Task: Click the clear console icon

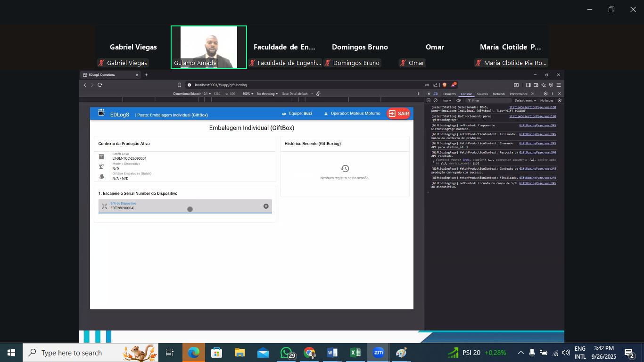Action: [435, 100]
